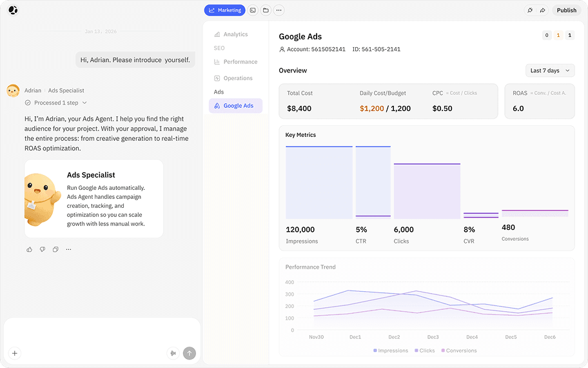Select Google Ads in the sidebar

[x=235, y=106]
